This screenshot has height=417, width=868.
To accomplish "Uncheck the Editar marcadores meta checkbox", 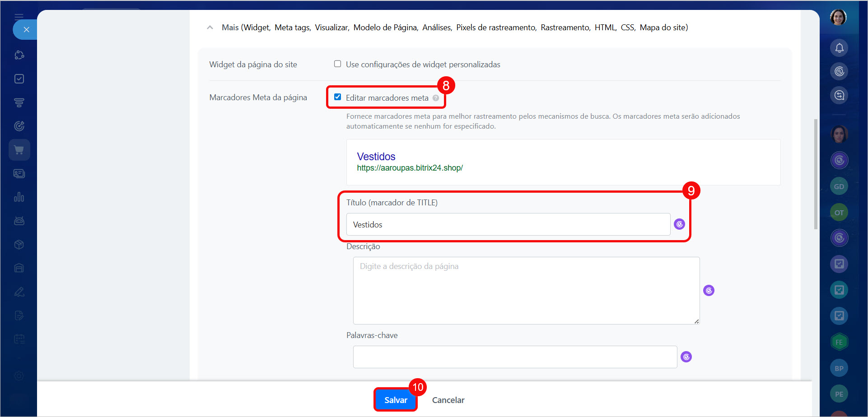I will pyautogui.click(x=337, y=97).
